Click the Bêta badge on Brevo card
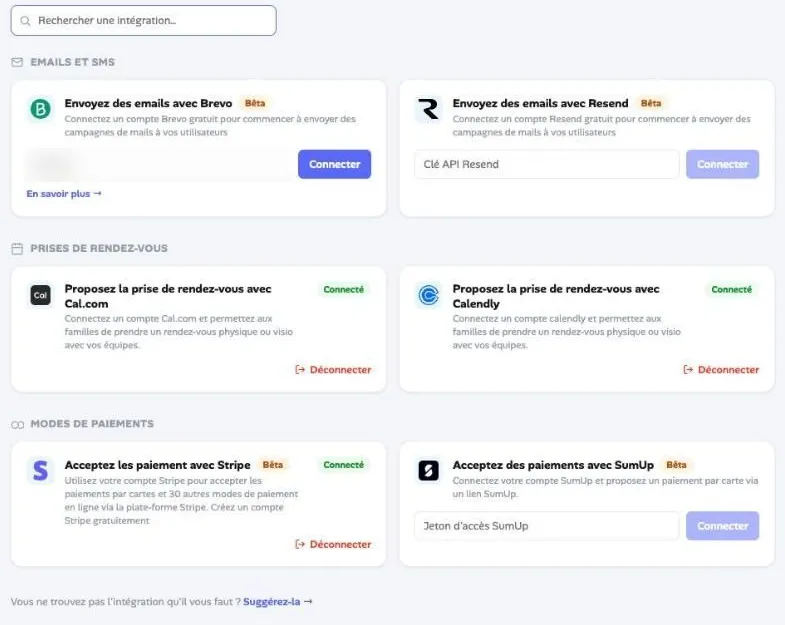 tap(255, 103)
